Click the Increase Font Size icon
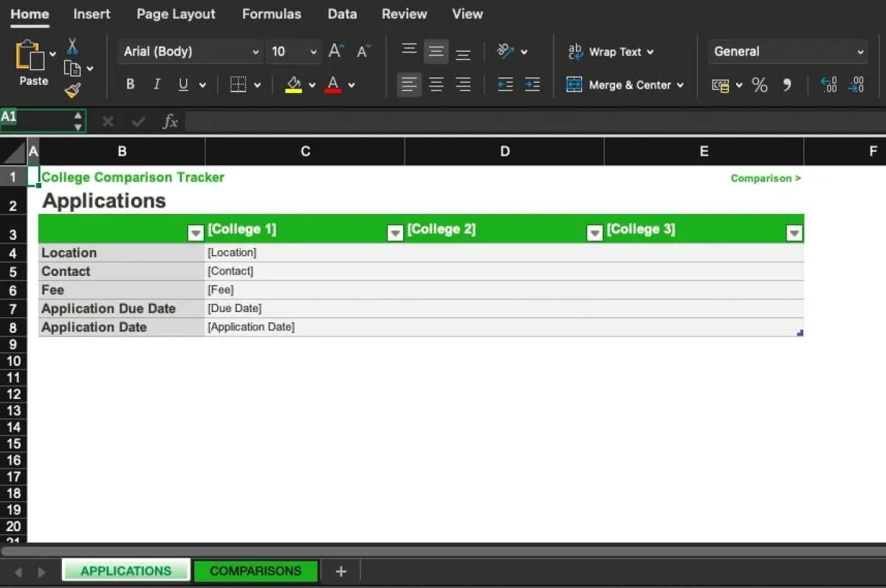This screenshot has width=886, height=588. point(336,51)
